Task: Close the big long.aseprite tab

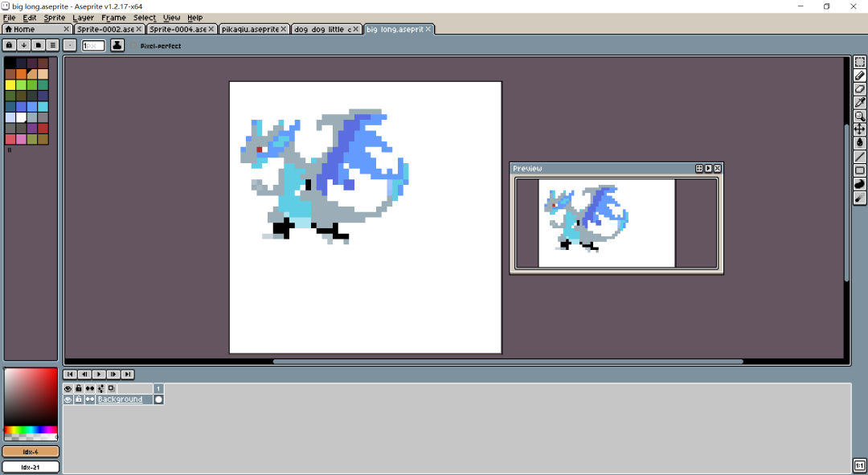Action: click(428, 29)
